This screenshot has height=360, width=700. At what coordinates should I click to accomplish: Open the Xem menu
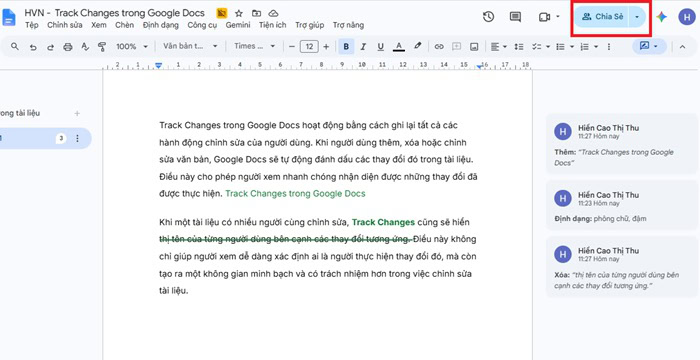pos(99,25)
